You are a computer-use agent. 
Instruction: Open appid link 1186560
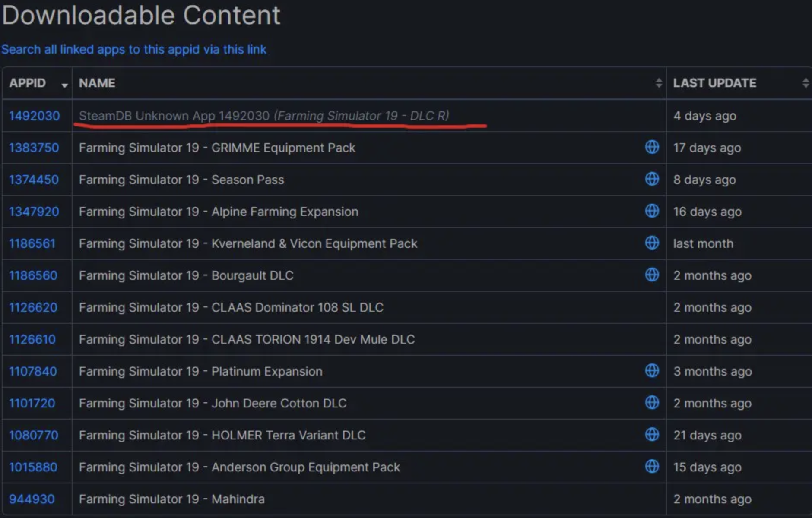[x=33, y=275]
